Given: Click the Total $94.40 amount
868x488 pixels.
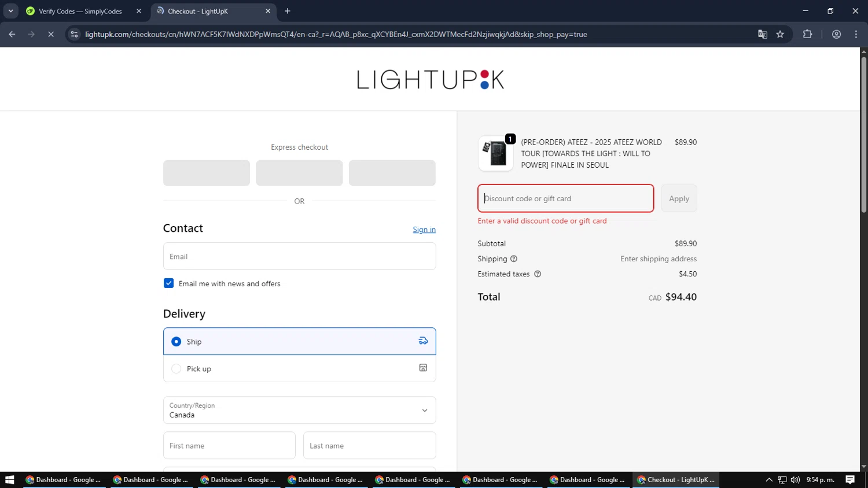Looking at the screenshot, I should pyautogui.click(x=681, y=297).
